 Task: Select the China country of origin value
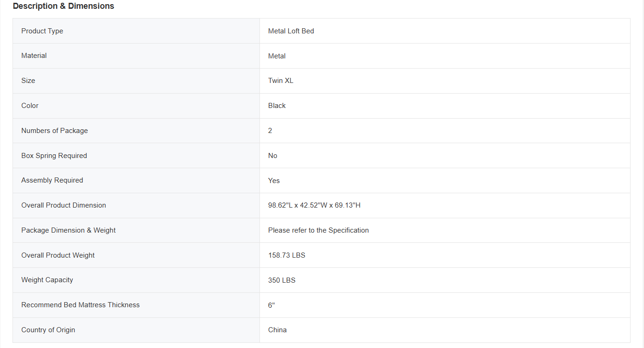click(277, 330)
